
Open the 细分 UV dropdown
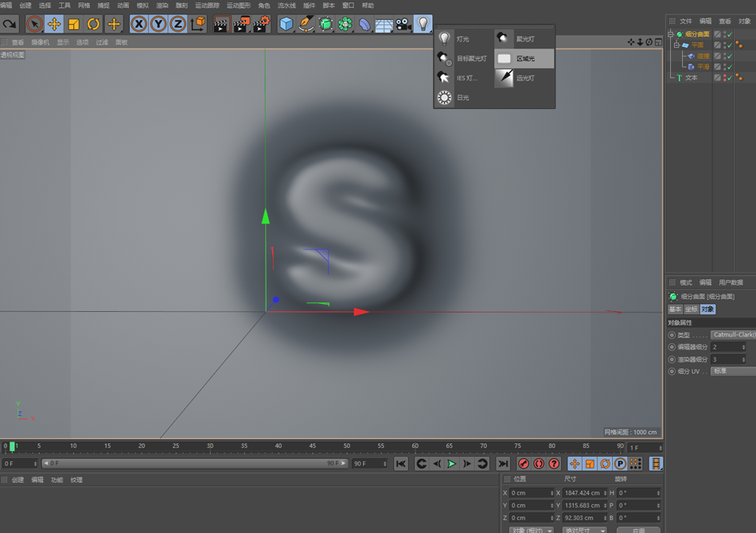coord(733,371)
